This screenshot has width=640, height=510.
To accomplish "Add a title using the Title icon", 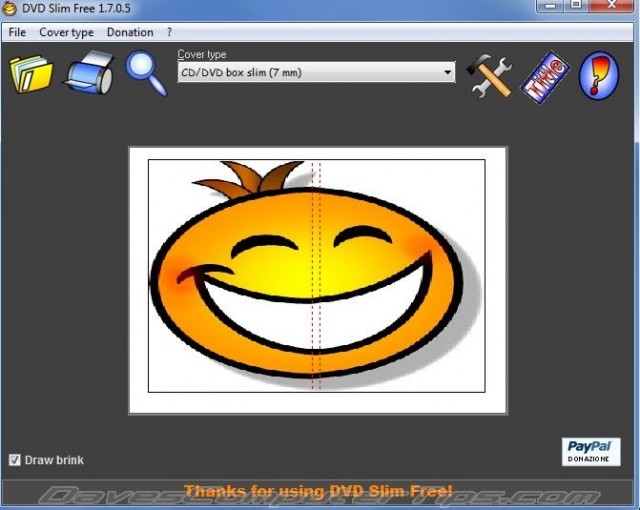I will (x=545, y=77).
